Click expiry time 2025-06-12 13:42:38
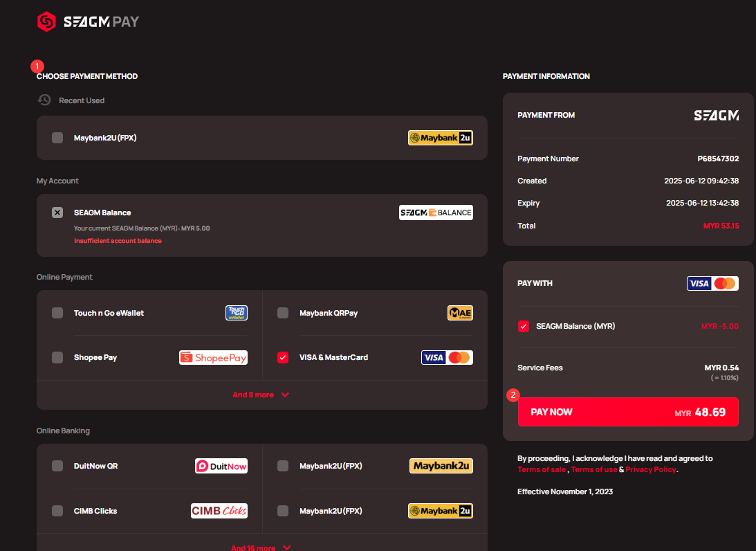The image size is (756, 551). pos(703,203)
